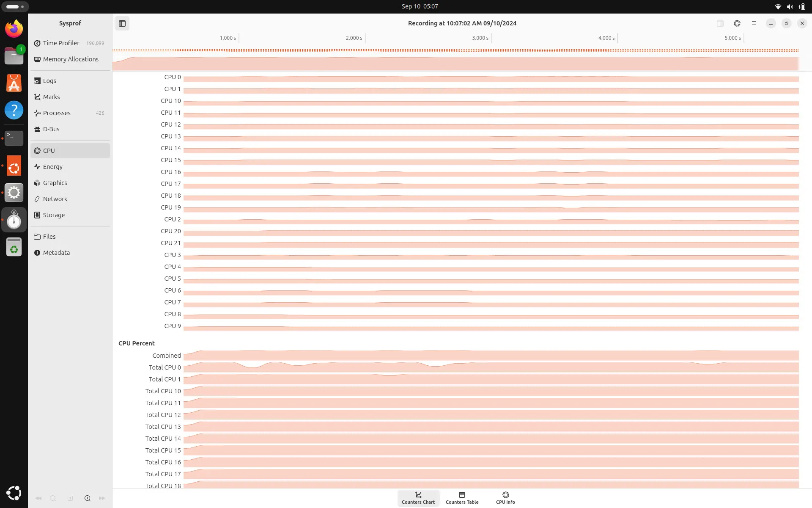The height and width of the screenshot is (508, 812).
Task: Open the Network section
Action: click(x=70, y=199)
